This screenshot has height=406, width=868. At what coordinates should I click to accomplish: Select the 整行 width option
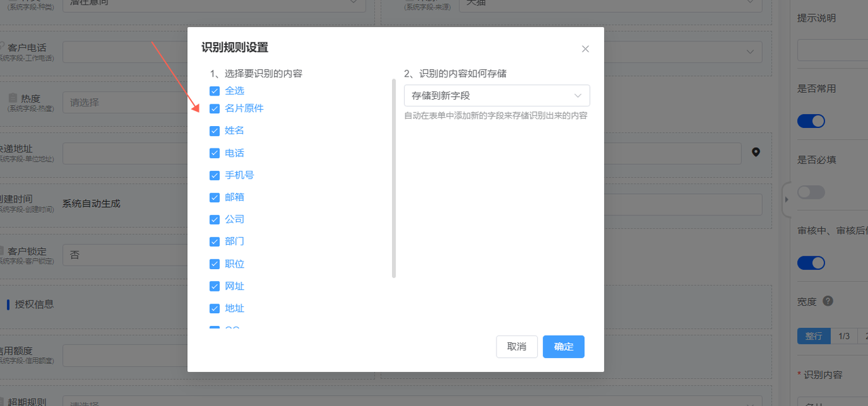[814, 336]
